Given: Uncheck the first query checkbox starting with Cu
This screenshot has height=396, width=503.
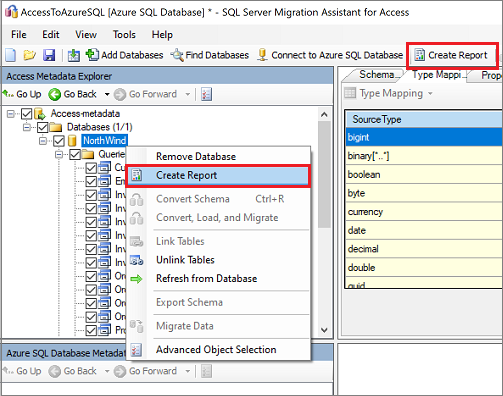Looking at the screenshot, I should pos(91,168).
